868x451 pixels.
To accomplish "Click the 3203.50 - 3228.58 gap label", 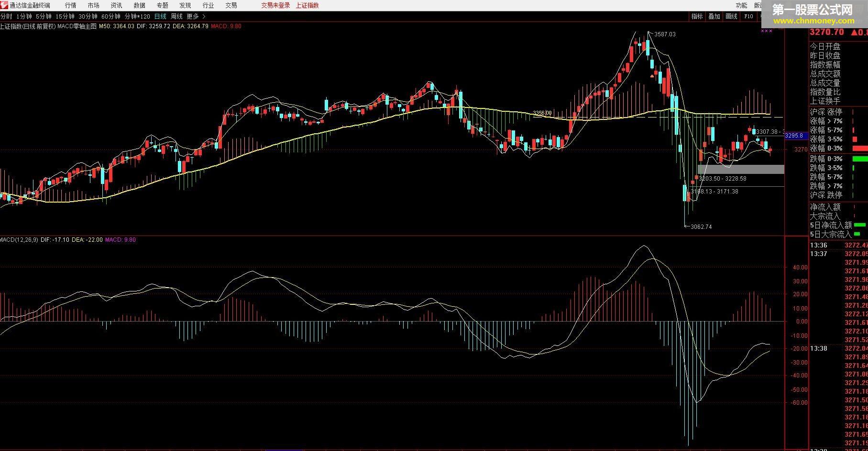I will 723,178.
